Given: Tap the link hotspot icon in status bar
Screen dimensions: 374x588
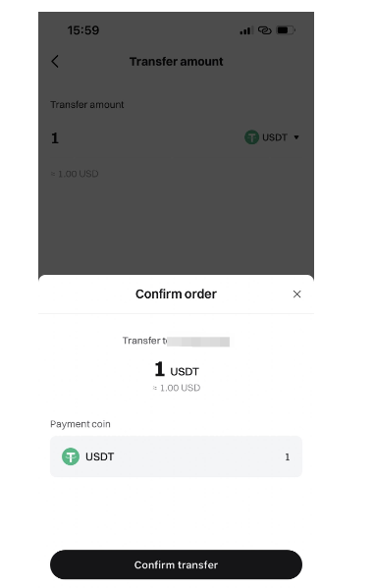Looking at the screenshot, I should pos(265,30).
